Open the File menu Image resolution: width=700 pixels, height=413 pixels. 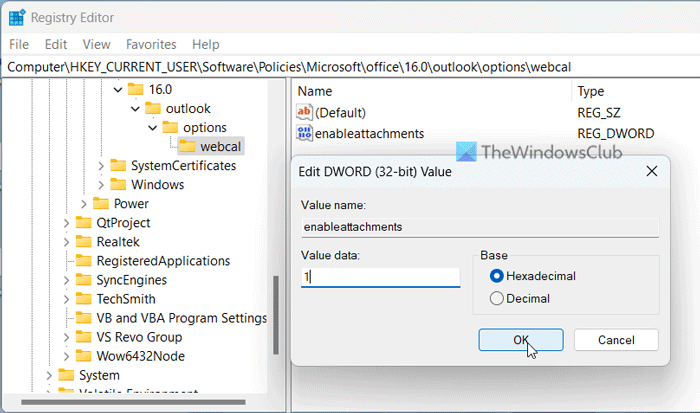point(19,44)
